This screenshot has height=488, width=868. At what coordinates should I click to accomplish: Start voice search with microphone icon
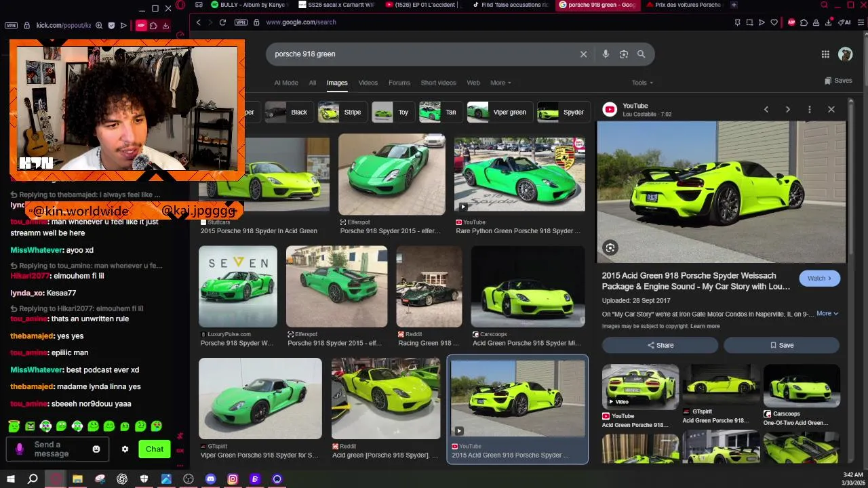(606, 54)
